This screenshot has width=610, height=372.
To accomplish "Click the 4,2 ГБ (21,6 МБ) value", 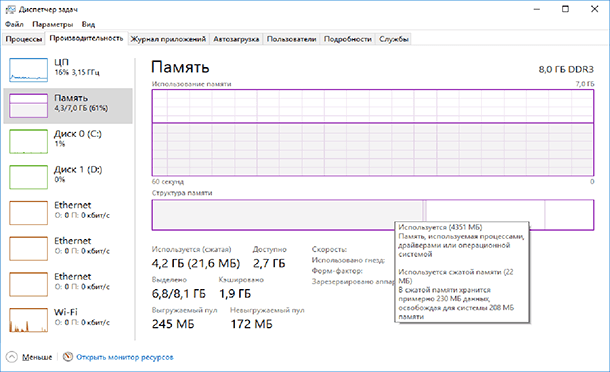I will (x=196, y=263).
